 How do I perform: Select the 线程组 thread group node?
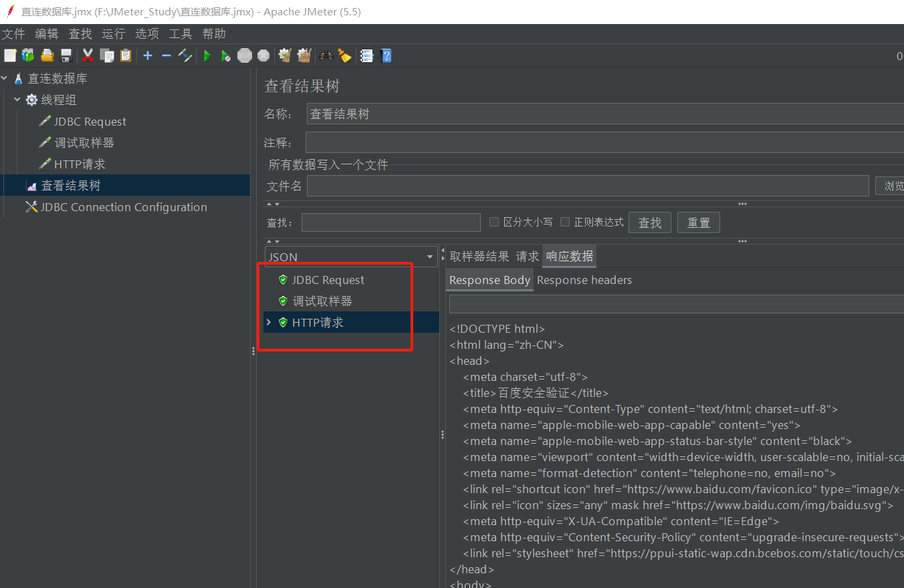pos(59,100)
